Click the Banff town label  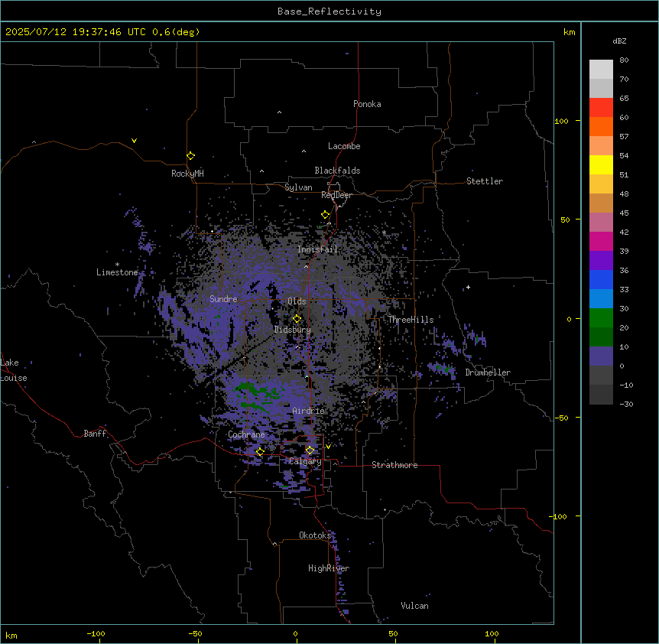[x=95, y=434]
